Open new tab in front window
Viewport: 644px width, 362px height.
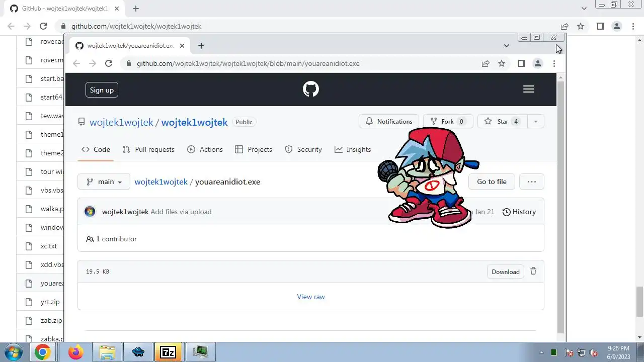pyautogui.click(x=201, y=46)
